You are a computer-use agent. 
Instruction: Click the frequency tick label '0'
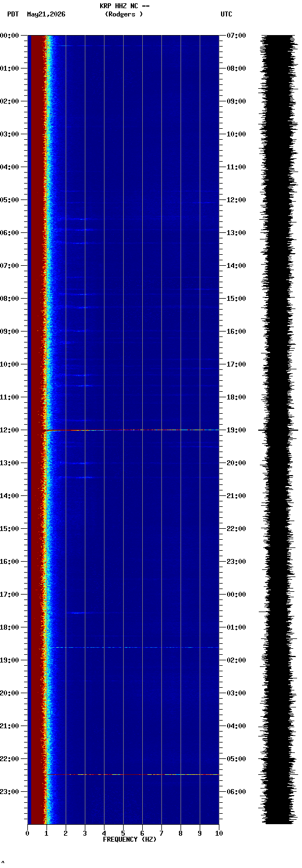click(27, 833)
